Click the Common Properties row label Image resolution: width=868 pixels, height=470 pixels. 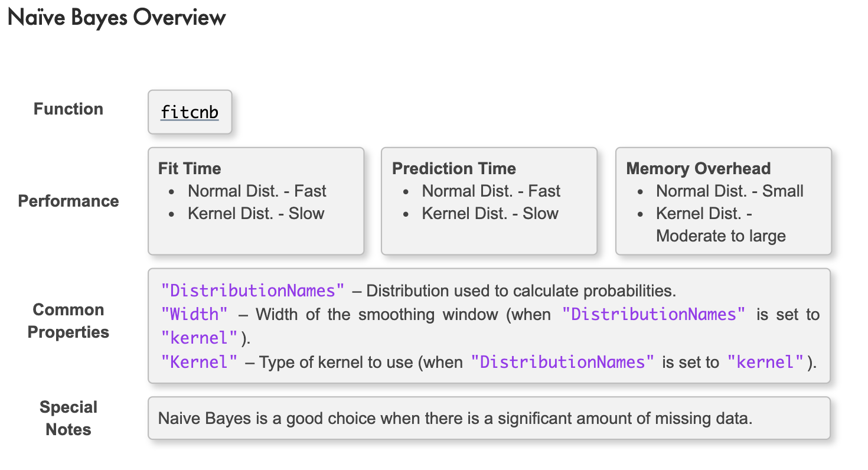(68, 321)
